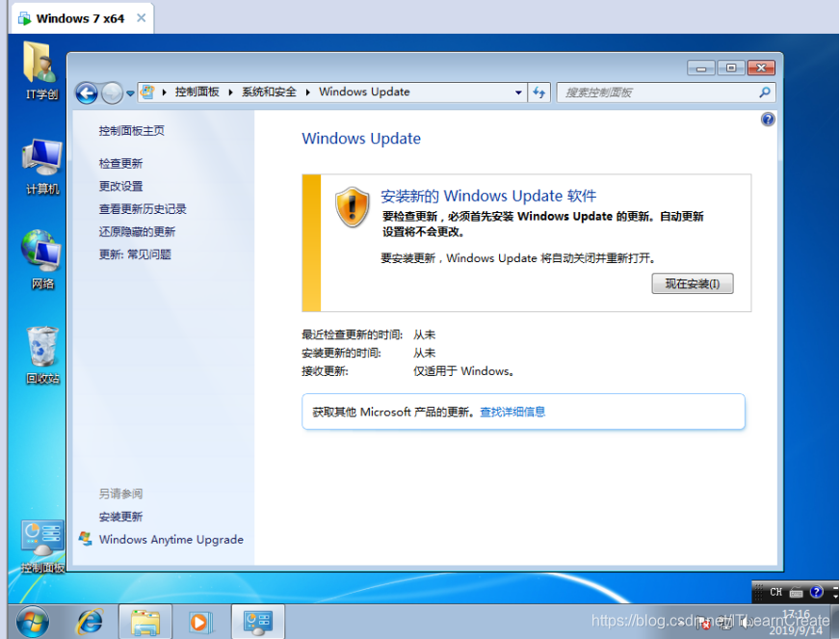Select the 控制面板 breadcrumb
Image resolution: width=840 pixels, height=639 pixels.
197,92
